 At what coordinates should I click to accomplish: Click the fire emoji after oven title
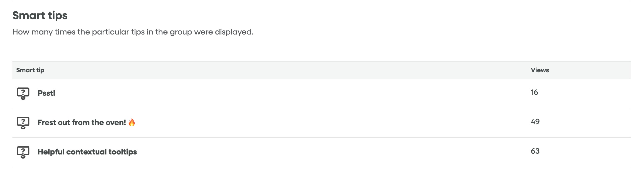[132, 122]
